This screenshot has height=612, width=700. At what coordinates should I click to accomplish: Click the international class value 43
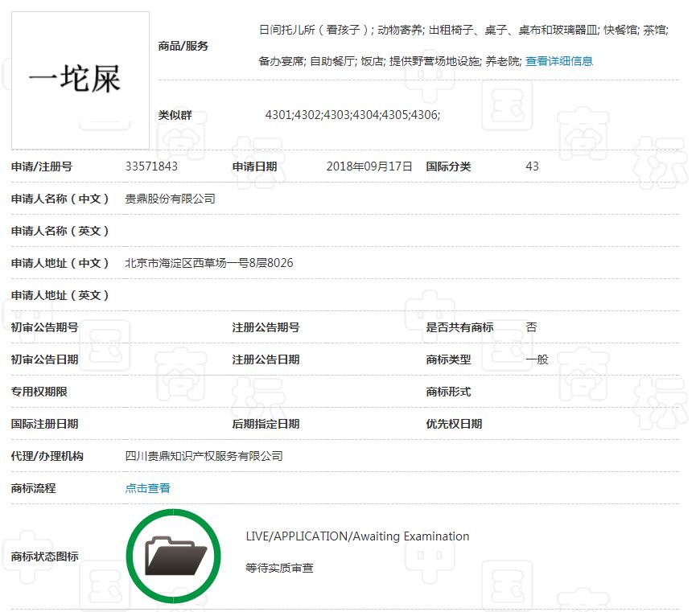tap(532, 166)
